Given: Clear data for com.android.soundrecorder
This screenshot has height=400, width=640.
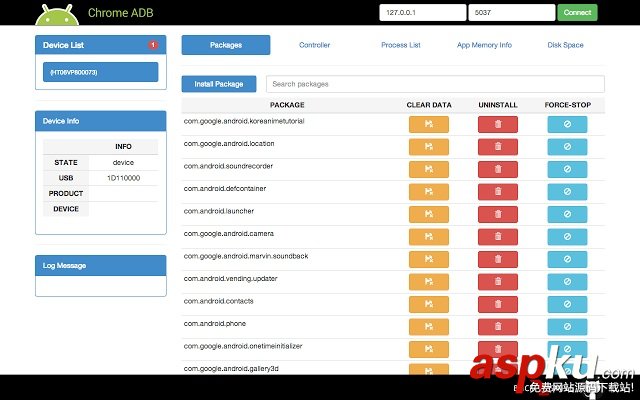Looking at the screenshot, I should coord(429,169).
